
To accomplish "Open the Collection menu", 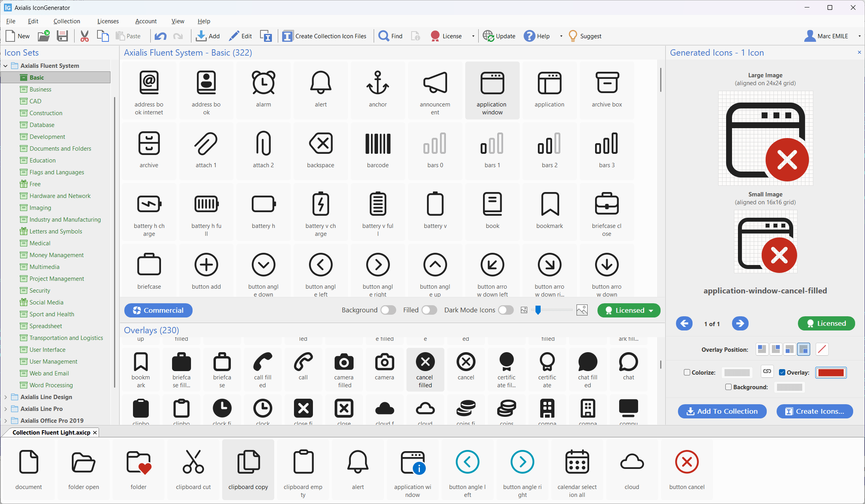I will 67,21.
